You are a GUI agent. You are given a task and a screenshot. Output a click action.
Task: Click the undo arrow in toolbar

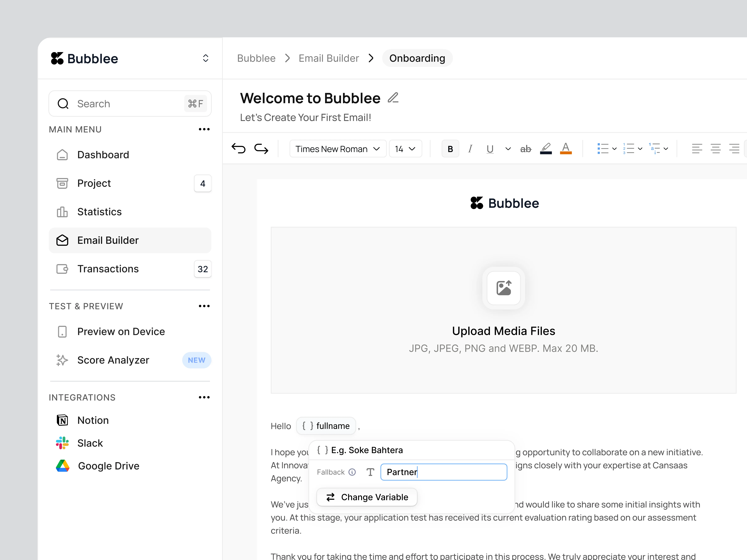click(238, 149)
